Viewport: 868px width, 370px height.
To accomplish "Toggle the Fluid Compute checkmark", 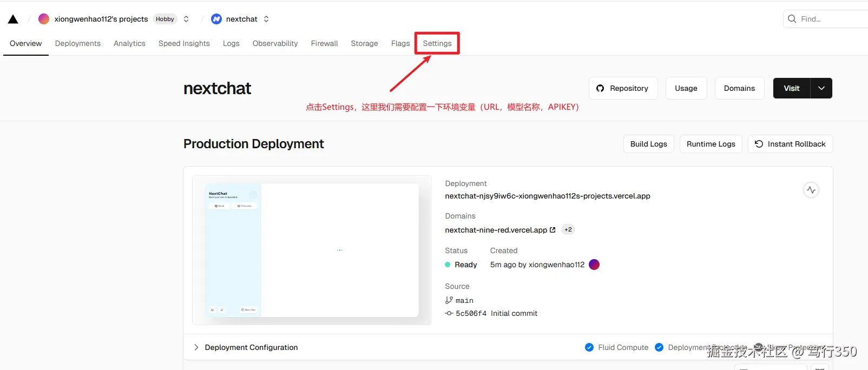I will point(589,347).
